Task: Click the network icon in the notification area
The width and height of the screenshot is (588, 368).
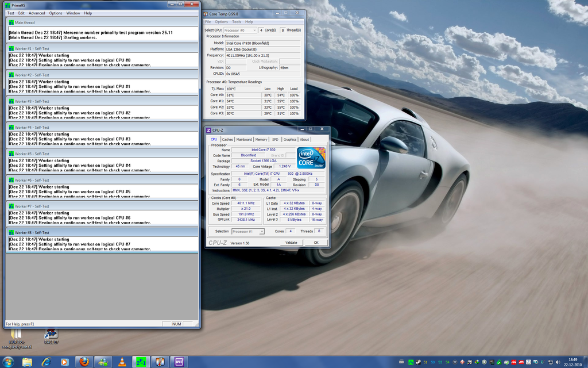Action: pos(551,362)
